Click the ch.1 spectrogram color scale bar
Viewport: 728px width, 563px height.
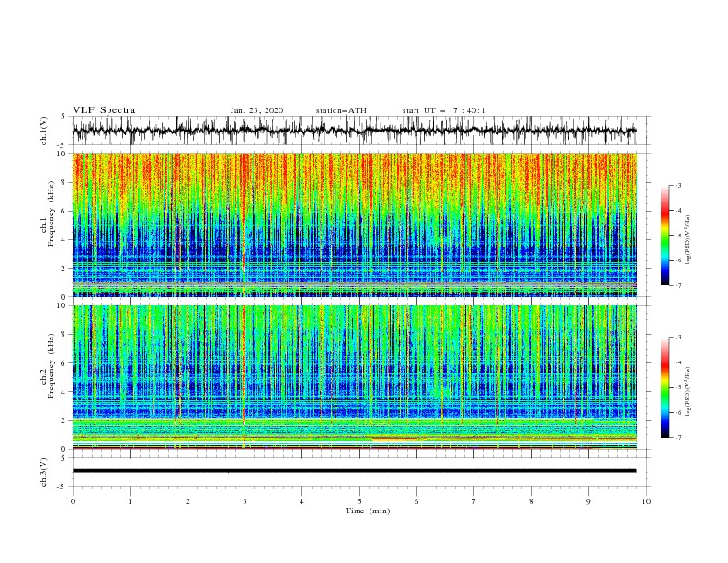click(x=665, y=236)
